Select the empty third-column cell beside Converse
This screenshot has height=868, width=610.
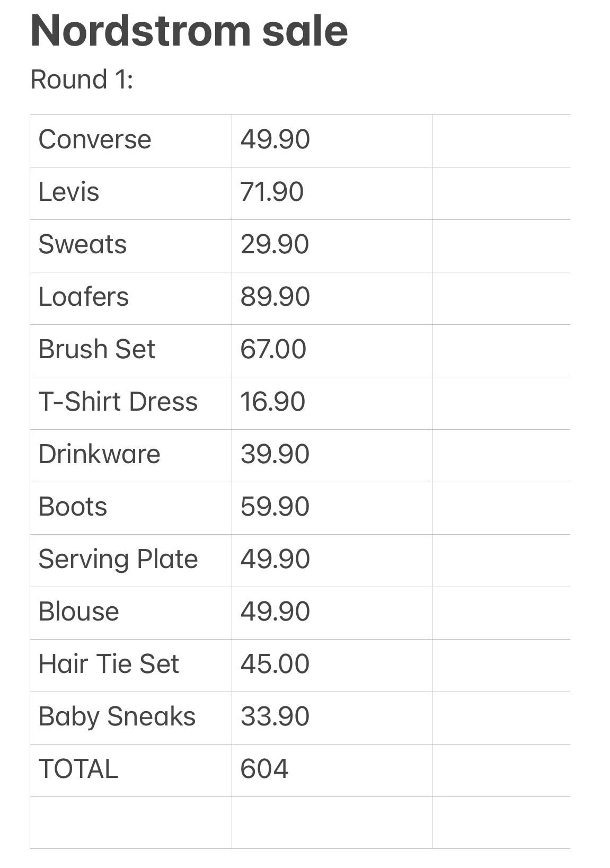(501, 141)
